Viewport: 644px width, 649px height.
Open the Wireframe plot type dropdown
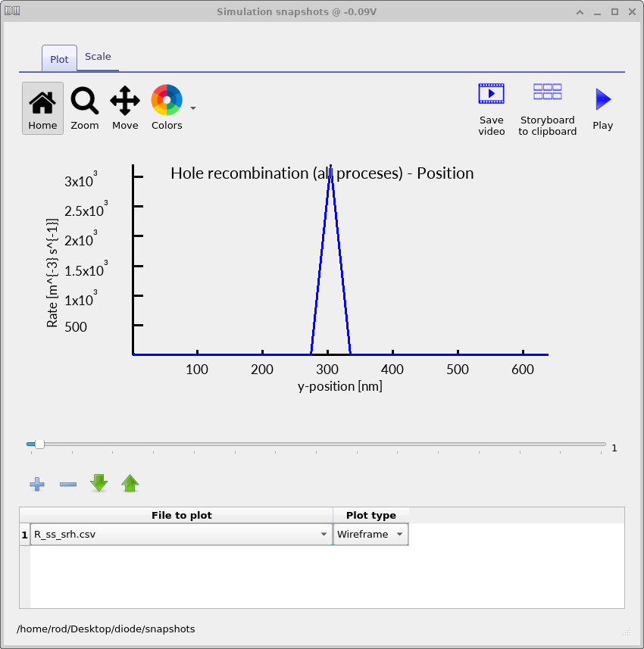click(x=399, y=534)
